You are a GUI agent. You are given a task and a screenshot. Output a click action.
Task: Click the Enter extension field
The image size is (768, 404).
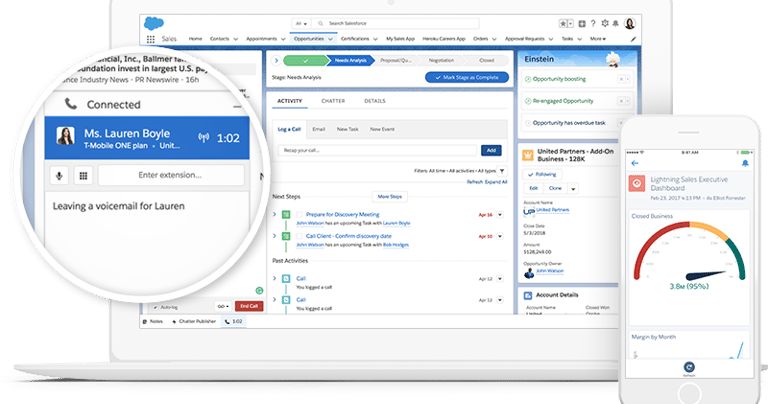[171, 175]
